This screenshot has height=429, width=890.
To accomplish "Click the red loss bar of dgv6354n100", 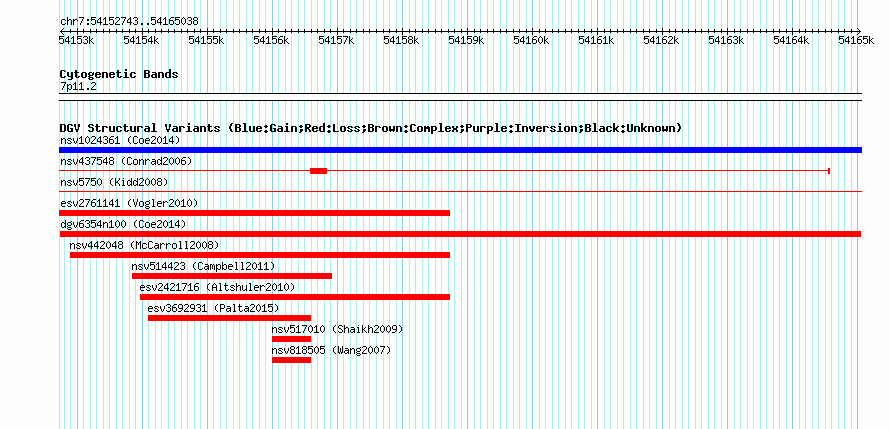I will point(460,234).
